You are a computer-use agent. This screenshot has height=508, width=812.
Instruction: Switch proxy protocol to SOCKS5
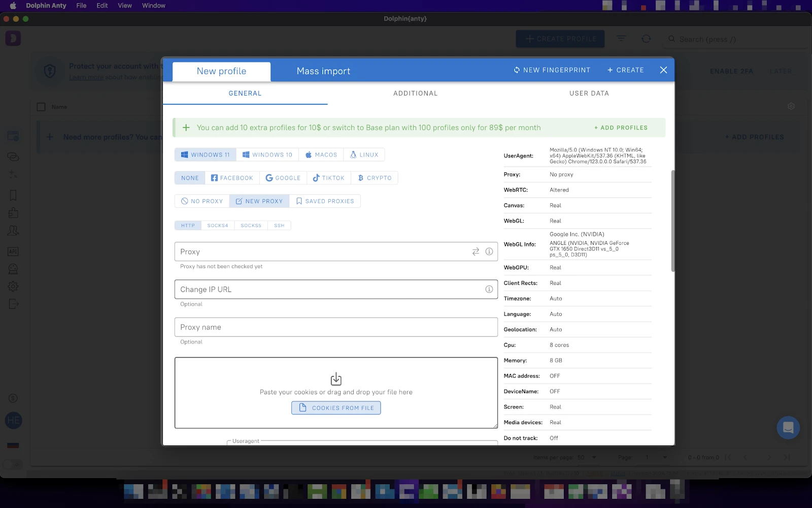tap(250, 225)
